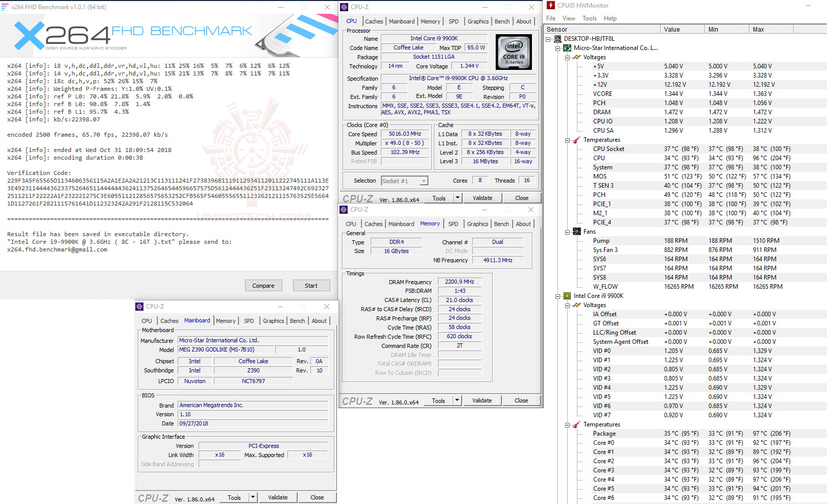Open the Tools dropdown arrow in CPU-Z
This screenshot has height=504, width=827.
[457, 197]
